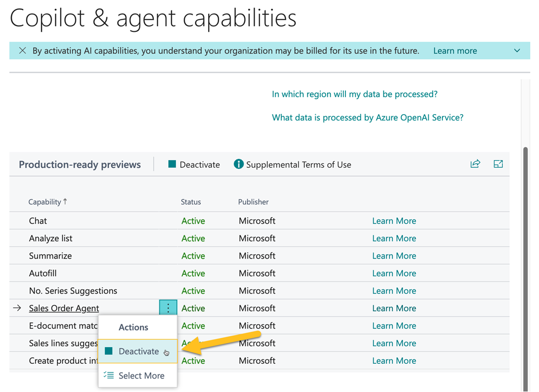Dismiss the AI billing notification banner

pyautogui.click(x=22, y=51)
